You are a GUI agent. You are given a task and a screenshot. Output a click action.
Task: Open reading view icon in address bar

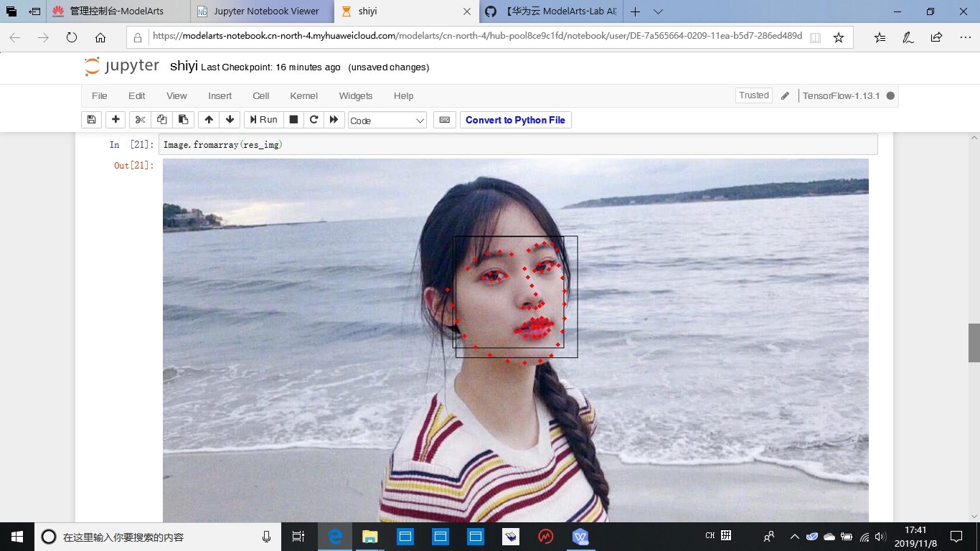click(x=815, y=37)
